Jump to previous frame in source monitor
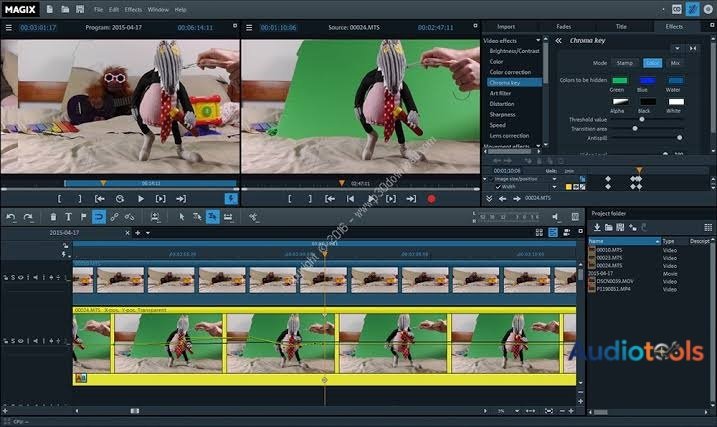Viewport: 717px width, 427px height. coord(350,199)
